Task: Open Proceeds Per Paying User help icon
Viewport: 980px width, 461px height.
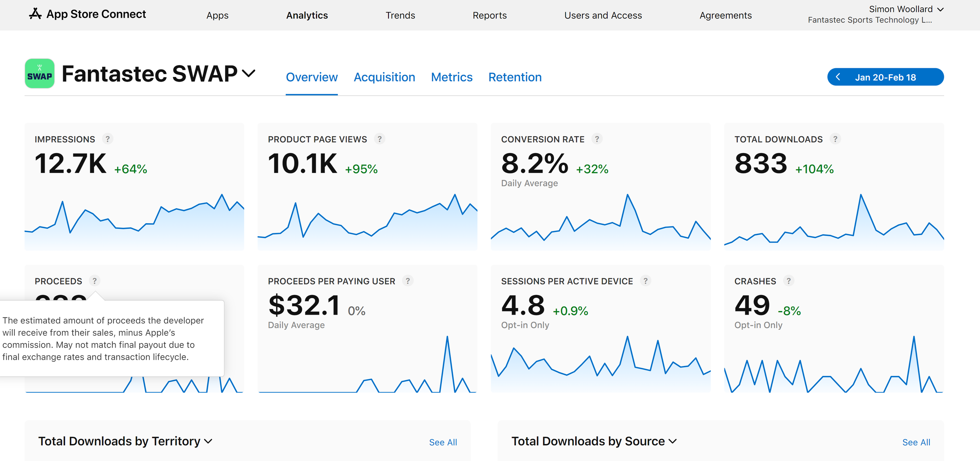Action: [x=408, y=281]
